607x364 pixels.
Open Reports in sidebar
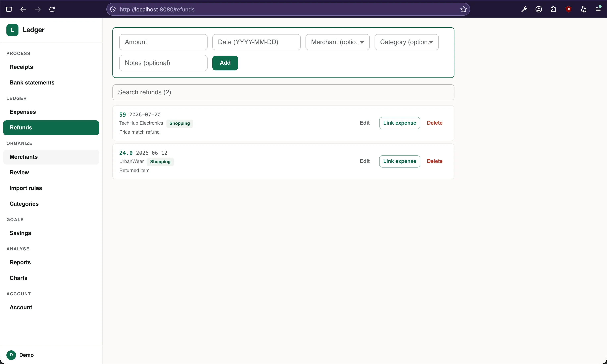click(51, 262)
